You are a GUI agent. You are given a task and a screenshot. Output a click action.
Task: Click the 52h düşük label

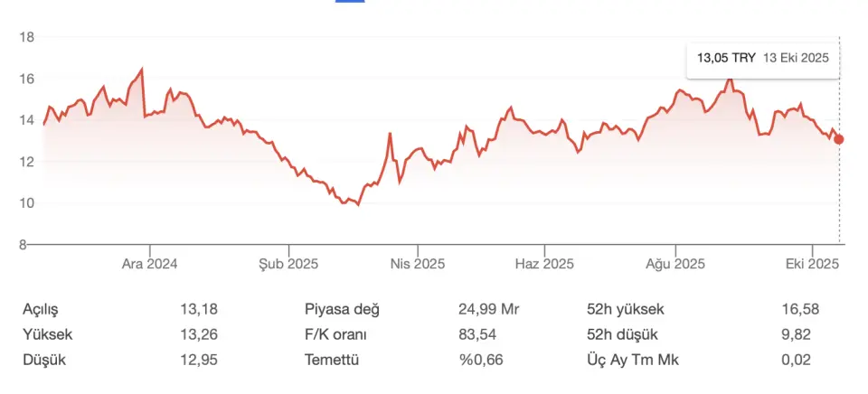(623, 334)
